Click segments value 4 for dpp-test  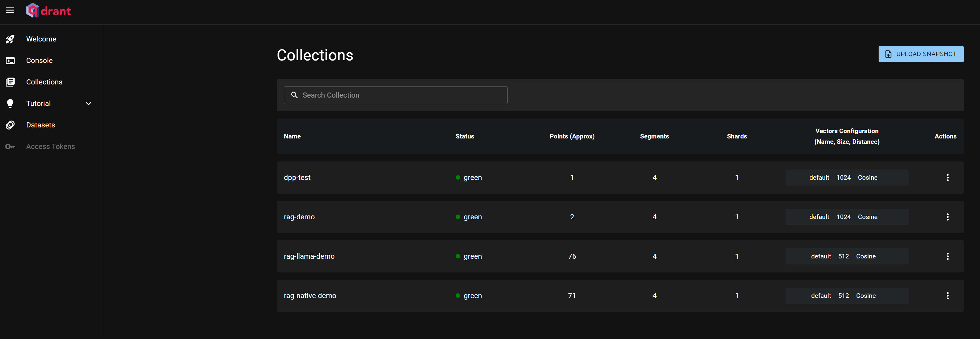pyautogui.click(x=654, y=178)
